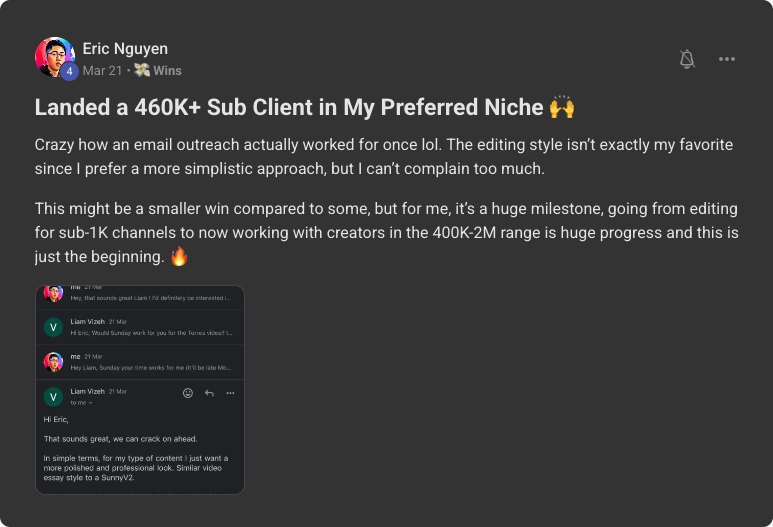Click Liam Vizeh's green V avatar in bottom email
This screenshot has width=773, height=527.
tap(53, 396)
